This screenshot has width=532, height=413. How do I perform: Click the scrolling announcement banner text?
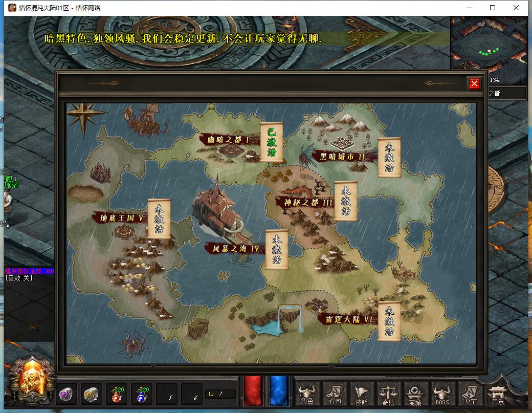183,38
